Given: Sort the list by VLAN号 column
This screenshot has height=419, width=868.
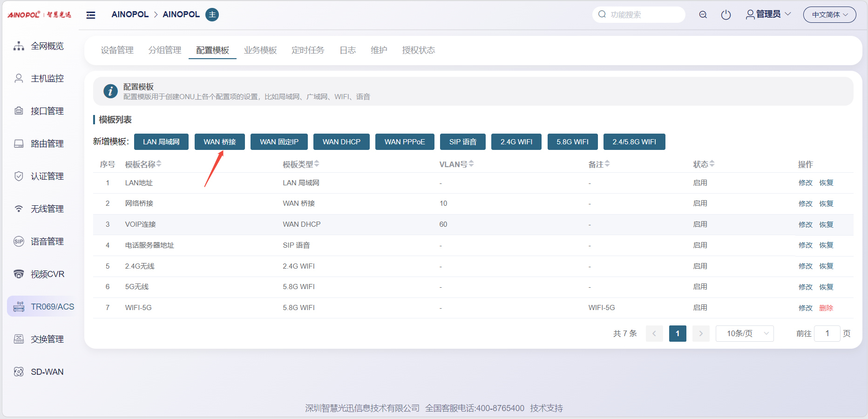Looking at the screenshot, I should click(456, 164).
